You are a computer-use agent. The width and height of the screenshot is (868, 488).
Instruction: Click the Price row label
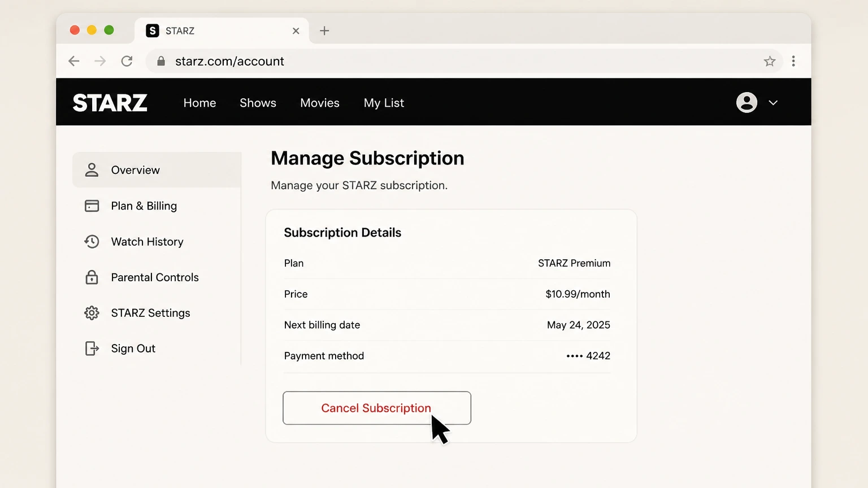click(x=296, y=294)
